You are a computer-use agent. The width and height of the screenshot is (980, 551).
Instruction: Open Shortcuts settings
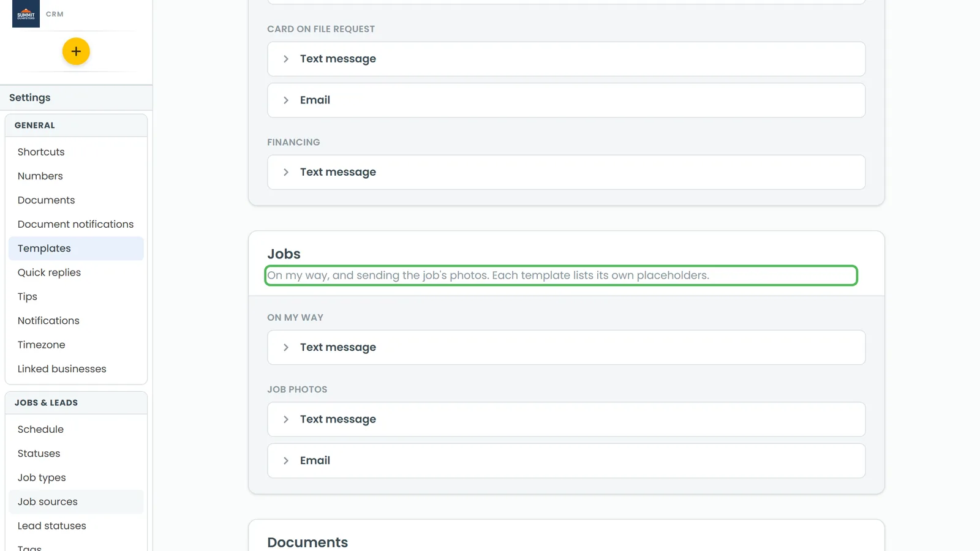[x=76, y=152]
